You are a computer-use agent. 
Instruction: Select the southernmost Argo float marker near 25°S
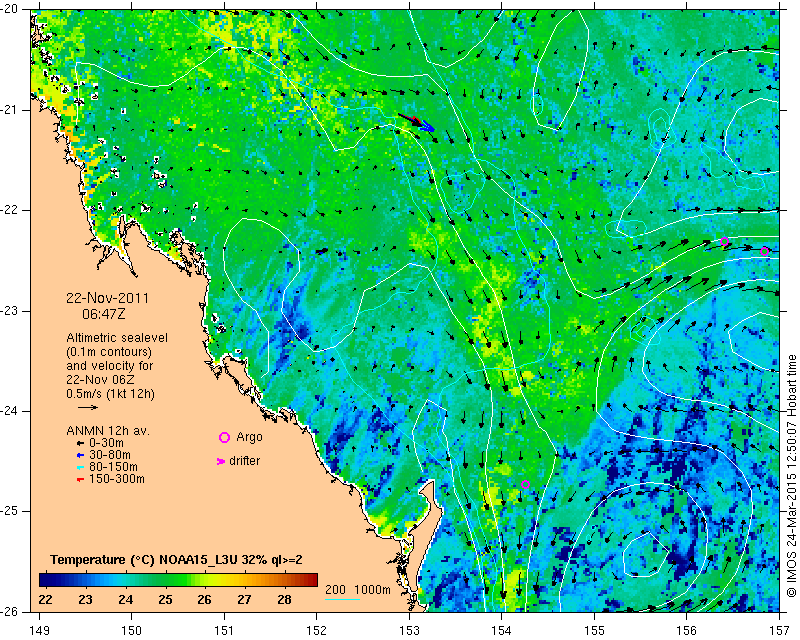526,484
